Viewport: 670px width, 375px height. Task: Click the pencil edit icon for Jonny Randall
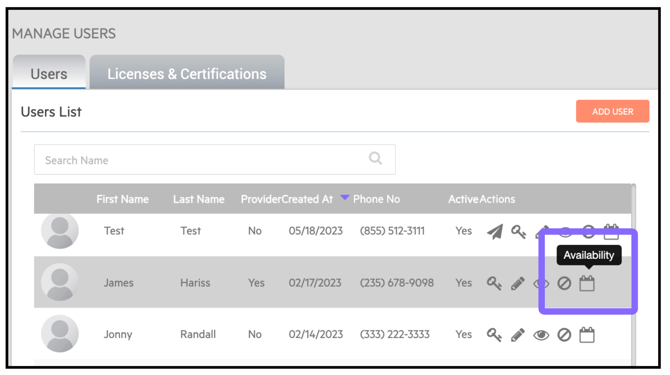(x=517, y=335)
